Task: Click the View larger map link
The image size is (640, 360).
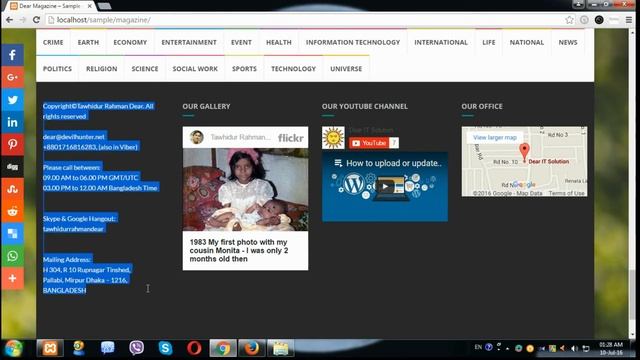Action: 495,138
